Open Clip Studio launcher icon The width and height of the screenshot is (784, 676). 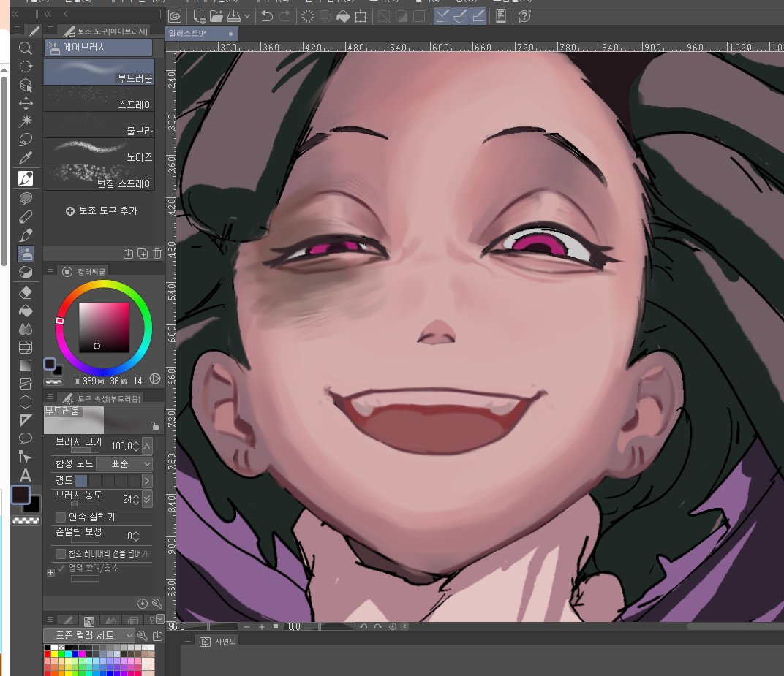[175, 17]
